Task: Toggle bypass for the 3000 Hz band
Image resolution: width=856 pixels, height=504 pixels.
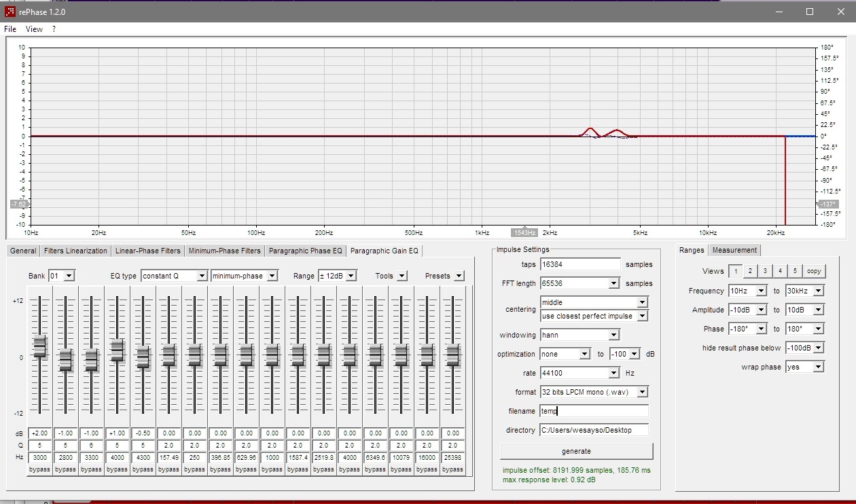Action: (39, 469)
